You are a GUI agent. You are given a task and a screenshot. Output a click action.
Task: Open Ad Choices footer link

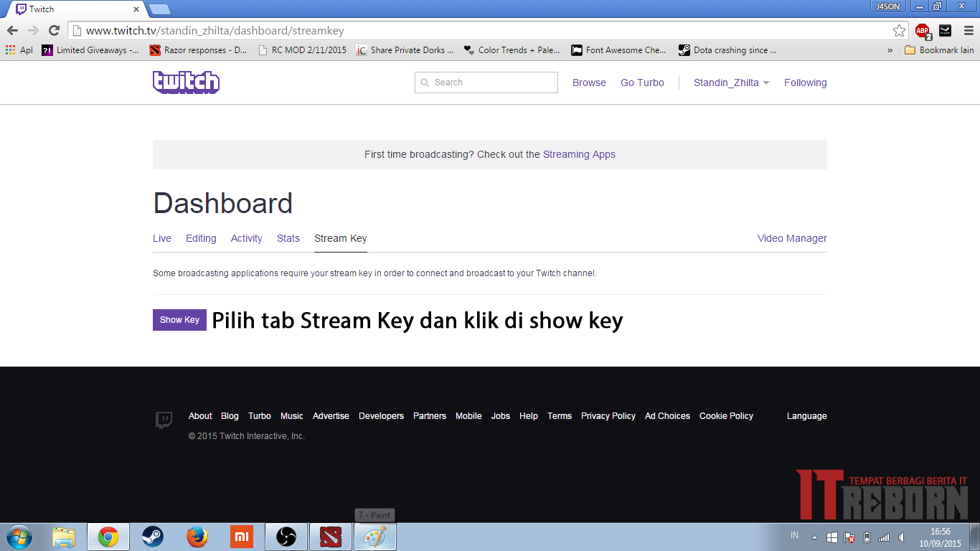[x=667, y=416]
